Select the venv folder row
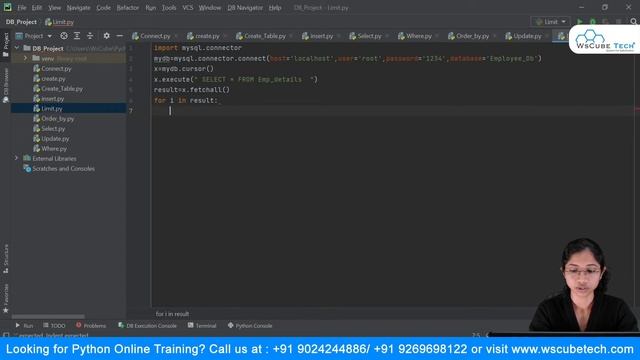Image resolution: width=640 pixels, height=360 pixels. [x=68, y=58]
